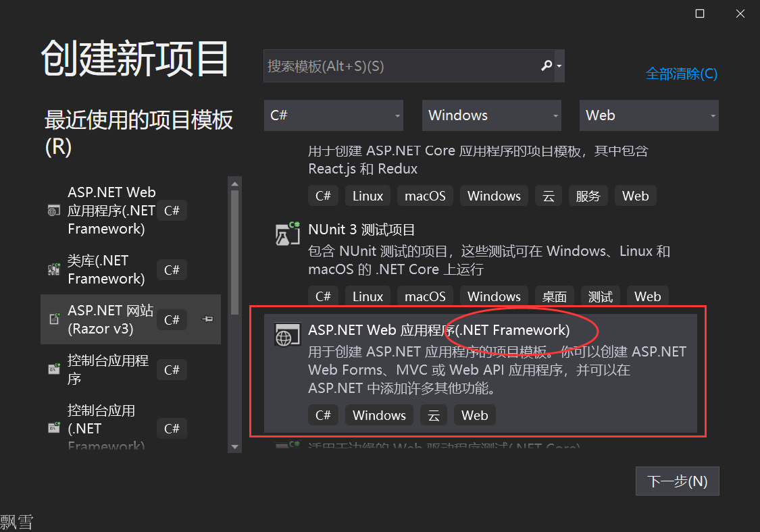Pin the ASP.NET 网站 (Razor v3) template
The height and width of the screenshot is (532, 760).
pos(207,319)
